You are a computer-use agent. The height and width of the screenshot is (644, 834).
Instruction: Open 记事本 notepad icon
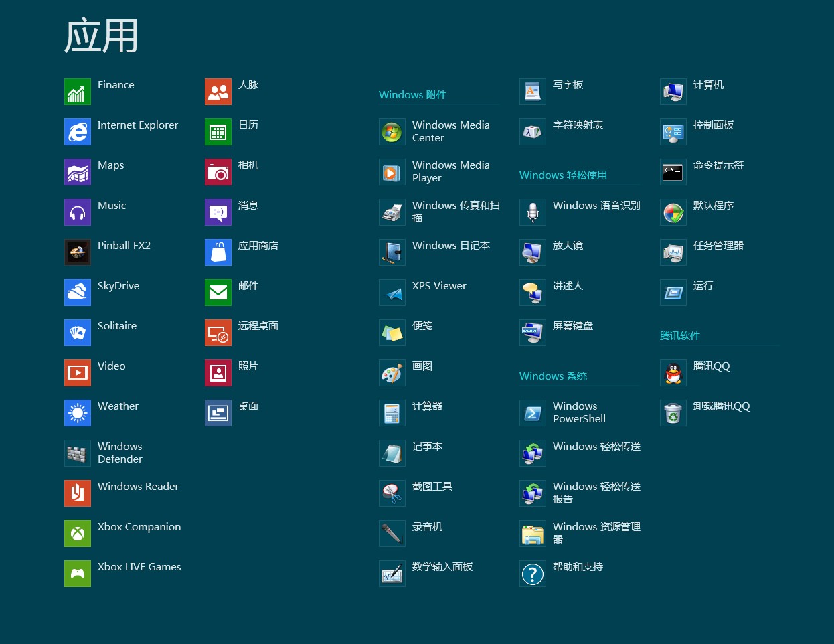392,453
